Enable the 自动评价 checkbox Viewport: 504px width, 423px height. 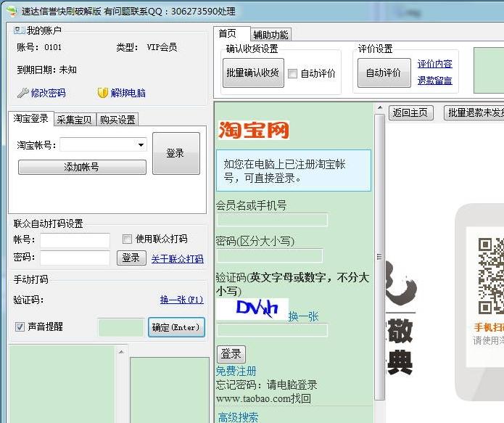(293, 73)
